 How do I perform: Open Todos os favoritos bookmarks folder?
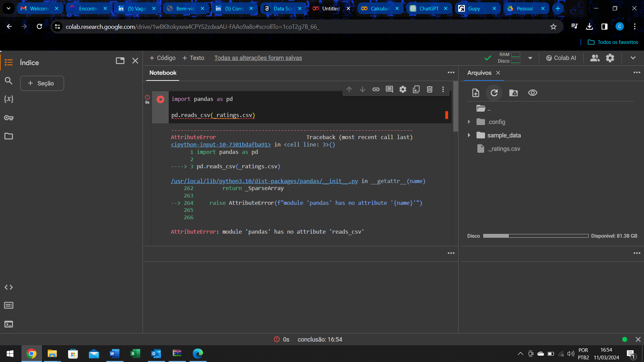point(613,42)
